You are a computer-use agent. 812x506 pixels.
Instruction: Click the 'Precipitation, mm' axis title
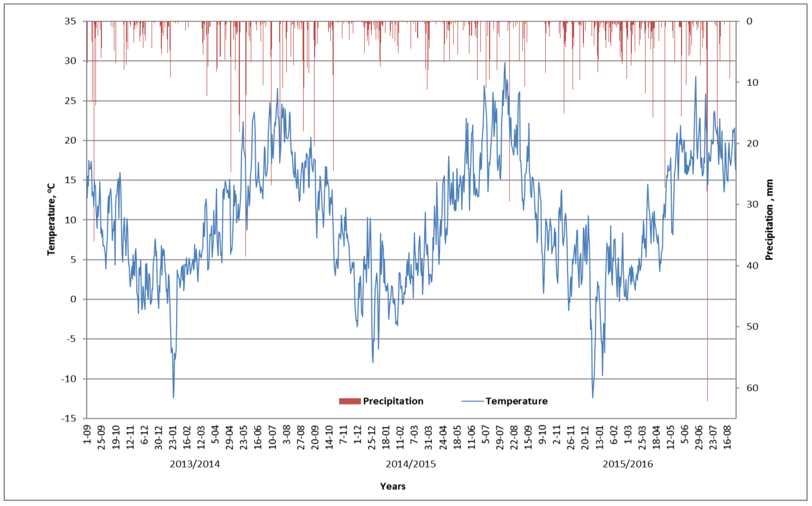[x=769, y=220]
